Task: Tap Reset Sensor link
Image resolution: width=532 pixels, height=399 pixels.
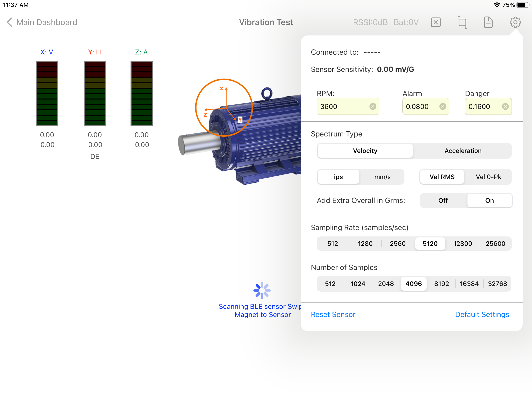Action: point(333,315)
